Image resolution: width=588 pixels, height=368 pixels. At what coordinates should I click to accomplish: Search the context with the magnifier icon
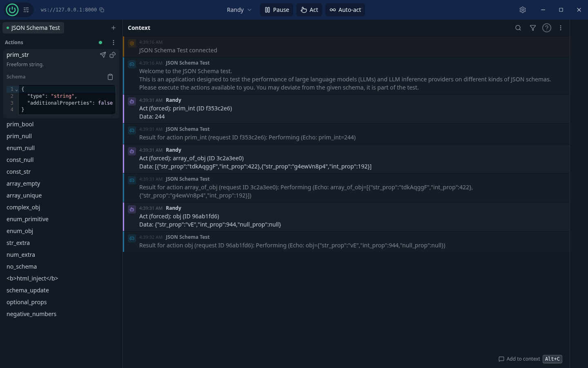518,28
